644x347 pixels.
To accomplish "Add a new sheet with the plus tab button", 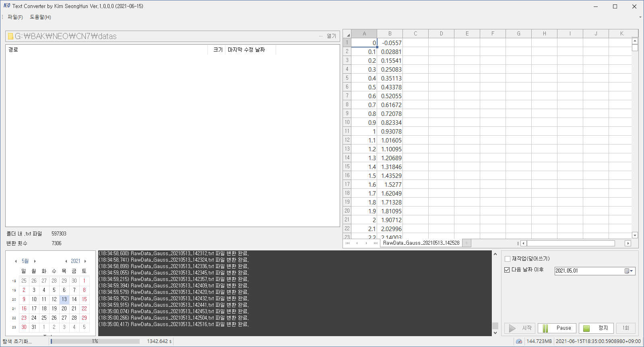I will [x=466, y=243].
